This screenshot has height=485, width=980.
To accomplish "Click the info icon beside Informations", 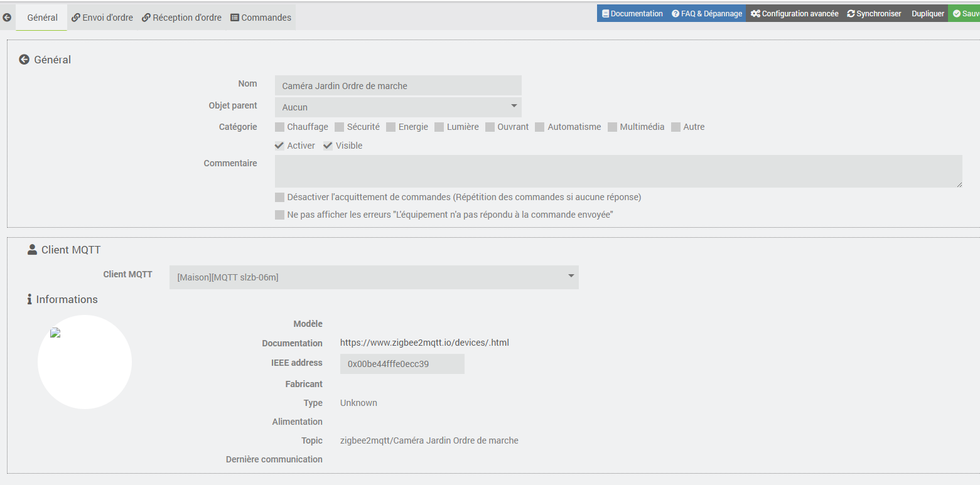I will pyautogui.click(x=30, y=299).
